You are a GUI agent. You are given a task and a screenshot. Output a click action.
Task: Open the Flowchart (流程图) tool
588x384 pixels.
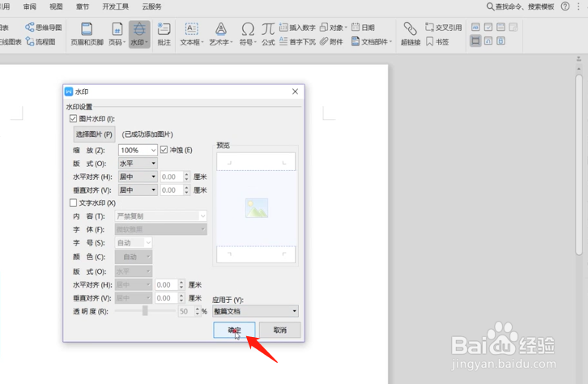pyautogui.click(x=40, y=41)
